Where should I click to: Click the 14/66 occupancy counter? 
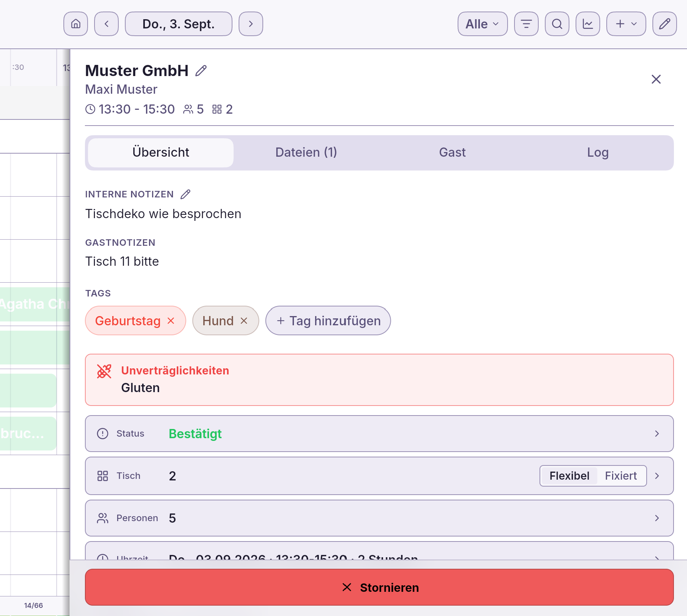[x=33, y=606]
